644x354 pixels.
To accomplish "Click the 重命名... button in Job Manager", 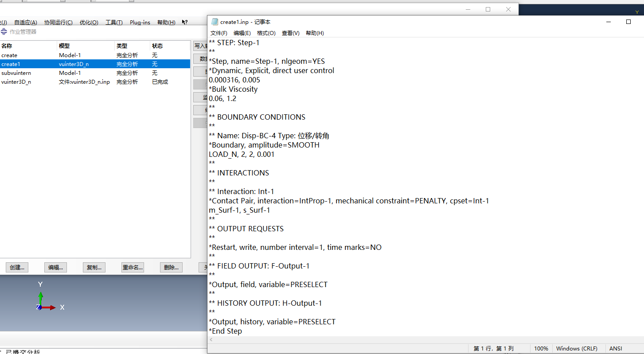I will click(x=133, y=267).
